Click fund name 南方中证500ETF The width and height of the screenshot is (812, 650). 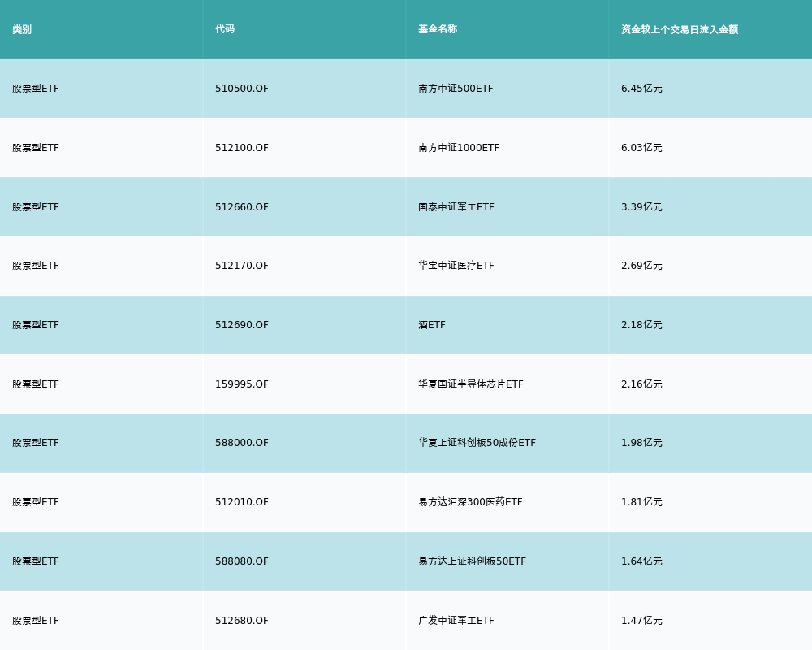(456, 89)
